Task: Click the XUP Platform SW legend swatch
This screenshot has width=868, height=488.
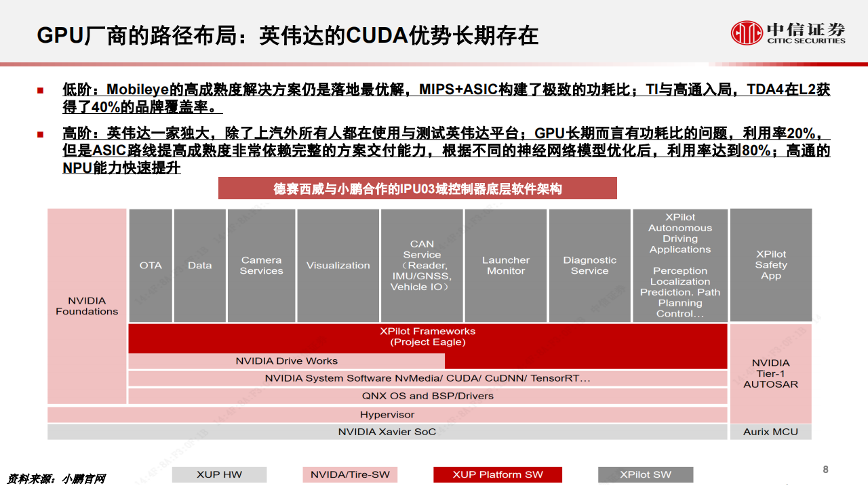Action: [498, 474]
